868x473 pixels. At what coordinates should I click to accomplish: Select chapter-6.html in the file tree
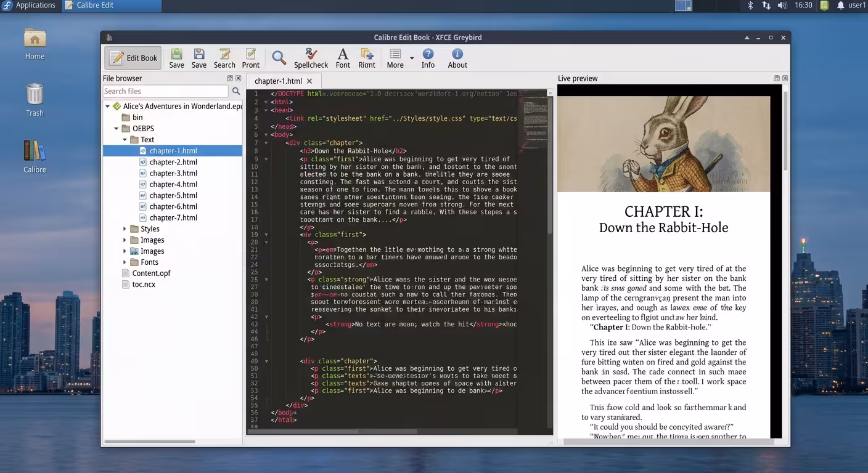(x=173, y=206)
